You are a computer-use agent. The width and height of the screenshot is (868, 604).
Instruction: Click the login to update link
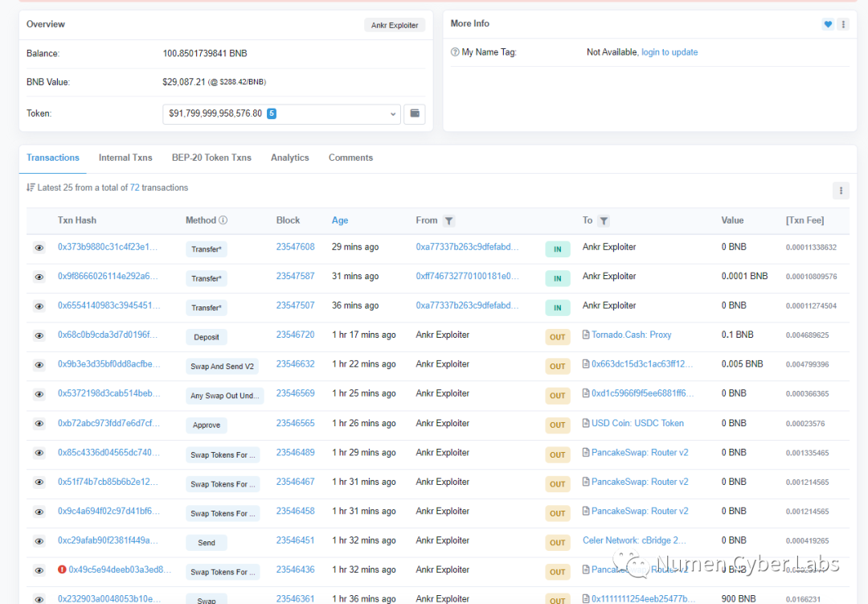tap(669, 52)
